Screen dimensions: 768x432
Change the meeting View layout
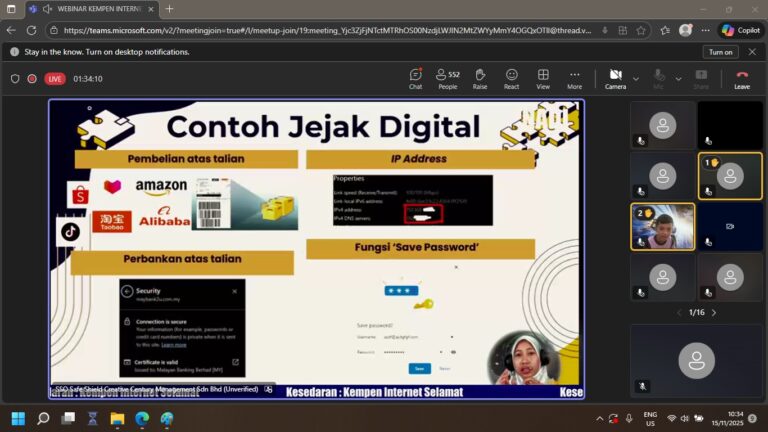click(543, 78)
